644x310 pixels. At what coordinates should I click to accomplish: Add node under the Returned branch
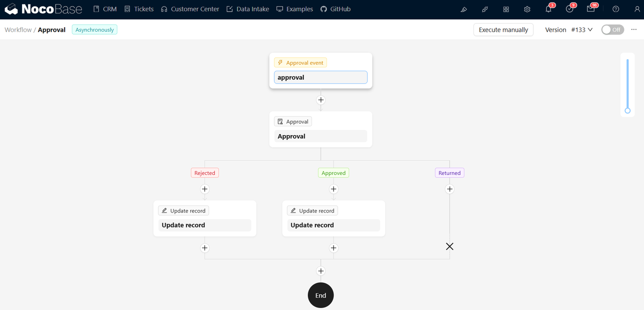449,189
